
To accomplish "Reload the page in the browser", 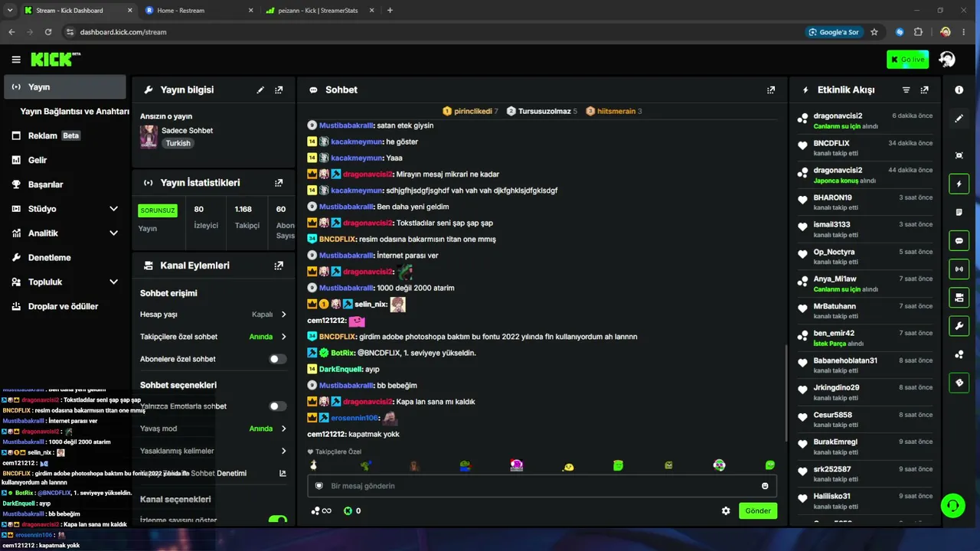I will (x=48, y=32).
